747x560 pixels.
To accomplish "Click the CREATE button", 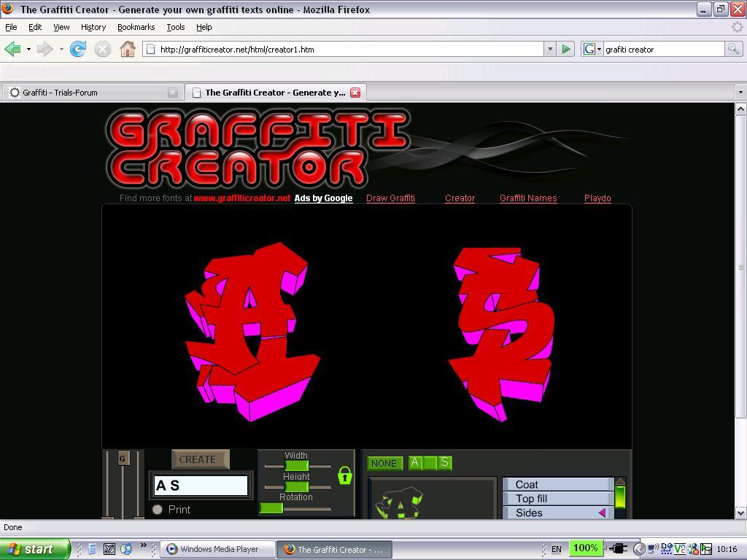I will [x=200, y=459].
